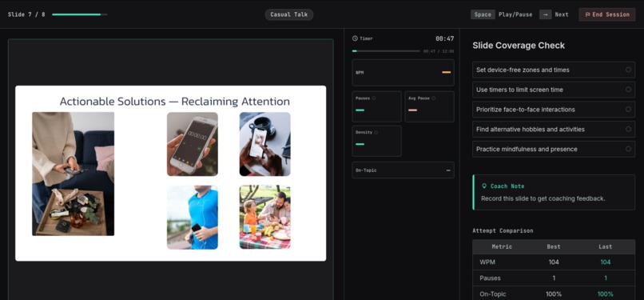The height and width of the screenshot is (300, 644).
Task: Click the pink Avg Pause indicator bar
Action: point(413,110)
